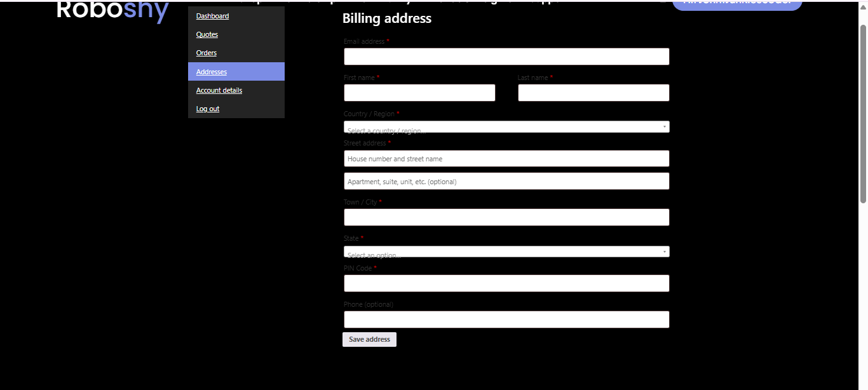
Task: Open Account details
Action: click(219, 90)
